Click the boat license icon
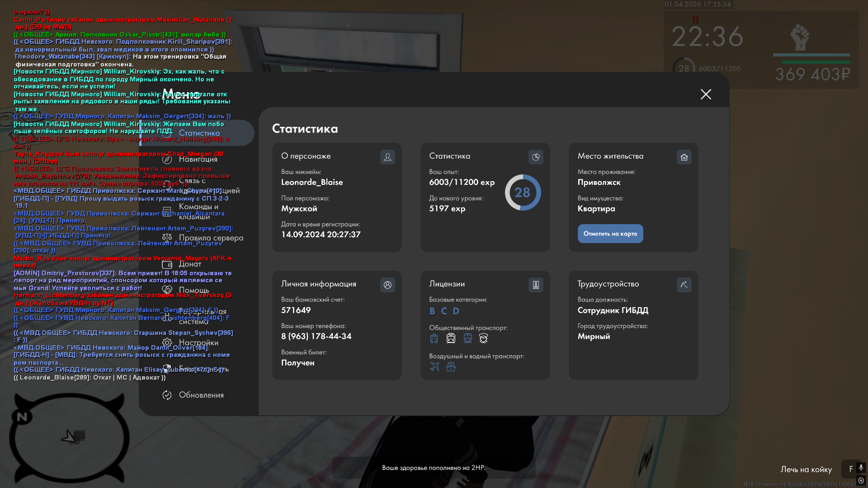 (451, 366)
